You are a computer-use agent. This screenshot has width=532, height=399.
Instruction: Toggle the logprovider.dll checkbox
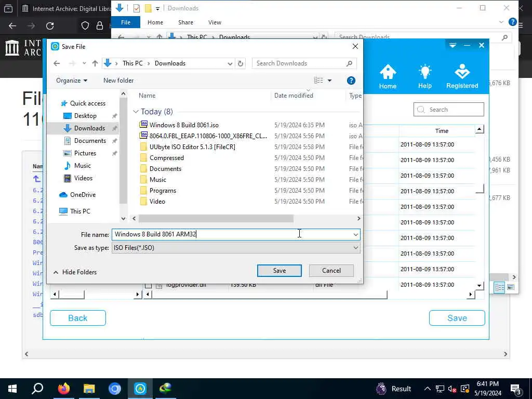tap(148, 286)
